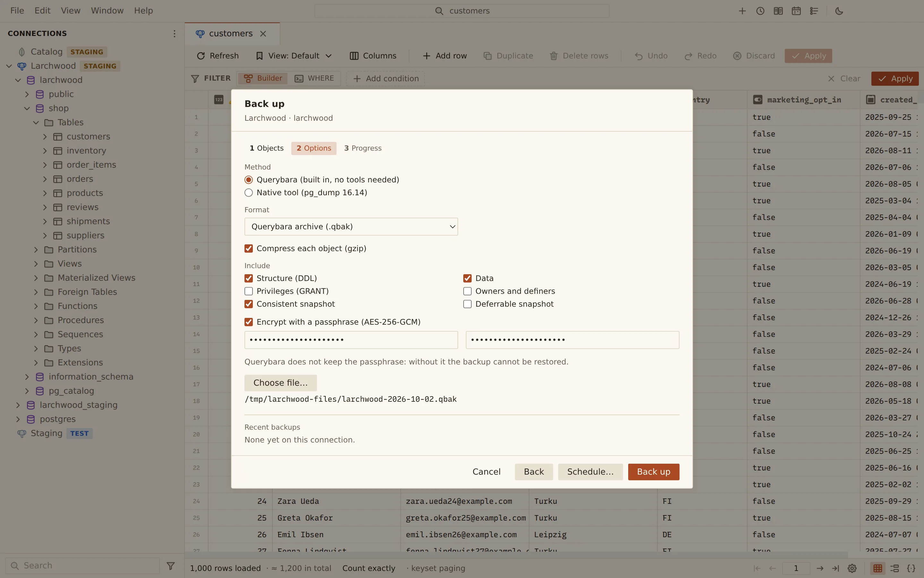Click the first passphrase field
Screen dimensions: 924x578
click(x=351, y=340)
